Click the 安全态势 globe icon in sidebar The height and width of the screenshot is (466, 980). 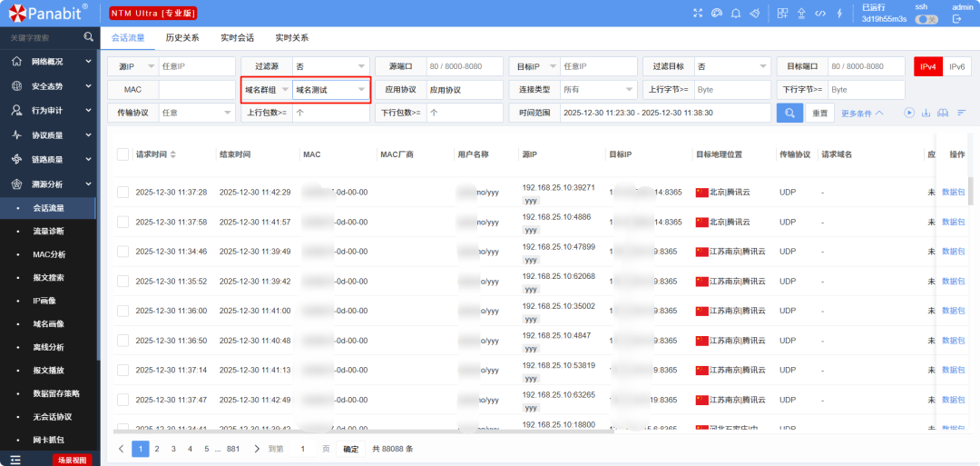pyautogui.click(x=17, y=85)
